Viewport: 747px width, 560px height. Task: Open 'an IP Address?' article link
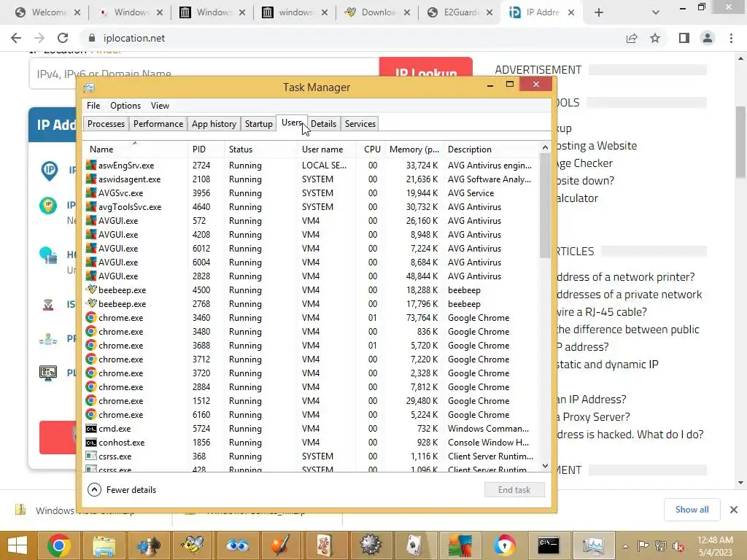[591, 399]
